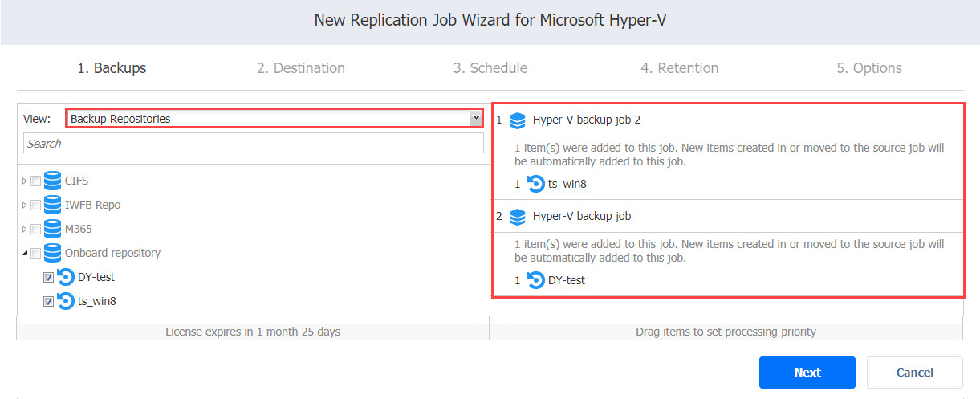
Task: Click the Hyper-V backup job 2 stack icon
Action: [x=518, y=120]
